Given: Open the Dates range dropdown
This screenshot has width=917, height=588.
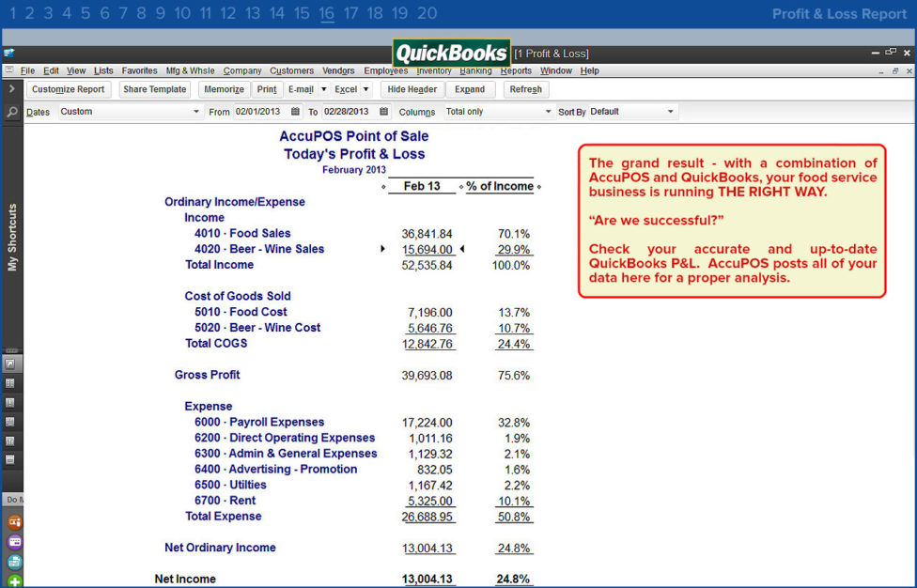Looking at the screenshot, I should tap(130, 112).
